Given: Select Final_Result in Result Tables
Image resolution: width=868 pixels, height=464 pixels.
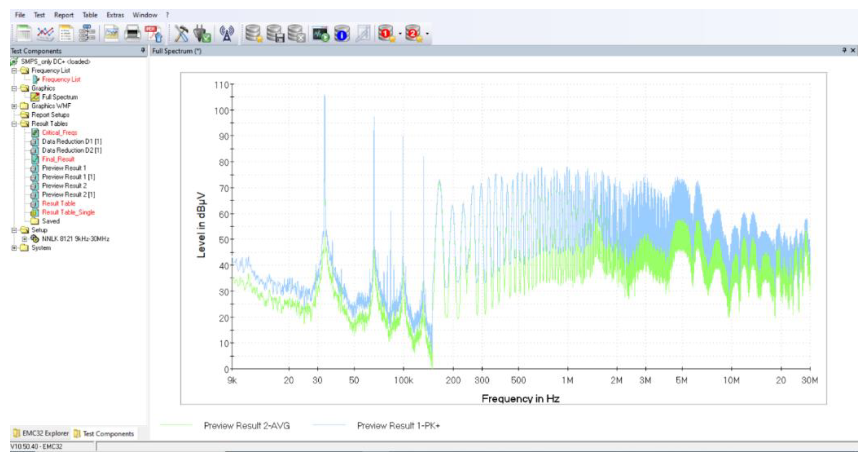Looking at the screenshot, I should (x=58, y=159).
